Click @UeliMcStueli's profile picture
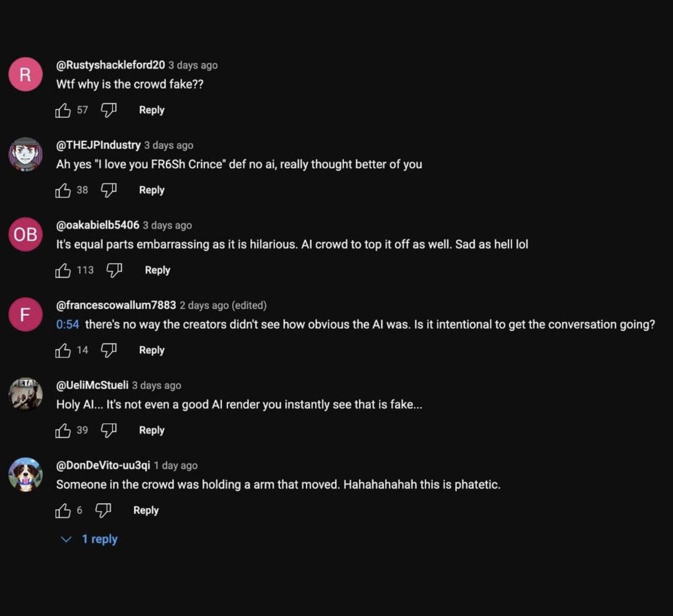The height and width of the screenshot is (616, 673). pos(25,395)
